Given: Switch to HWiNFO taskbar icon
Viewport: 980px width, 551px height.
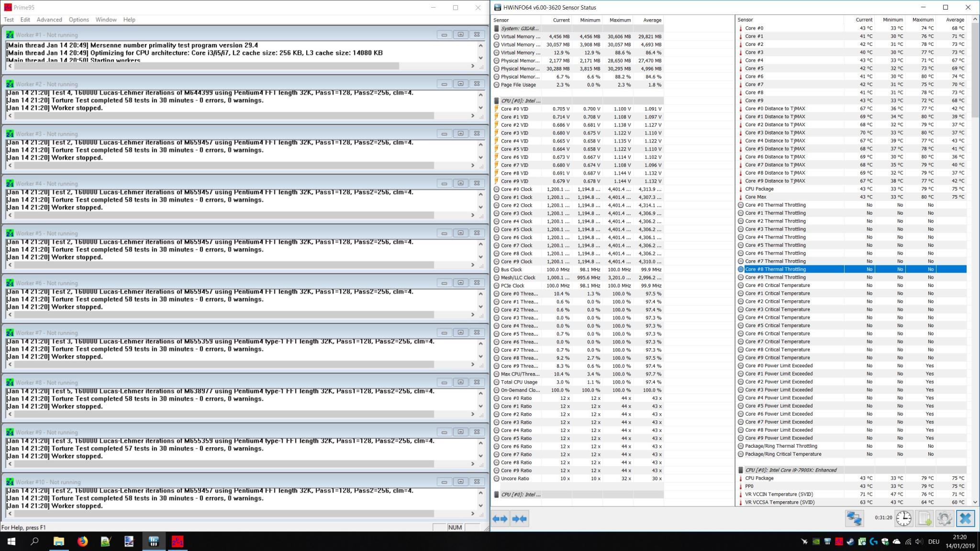Looking at the screenshot, I should [154, 541].
